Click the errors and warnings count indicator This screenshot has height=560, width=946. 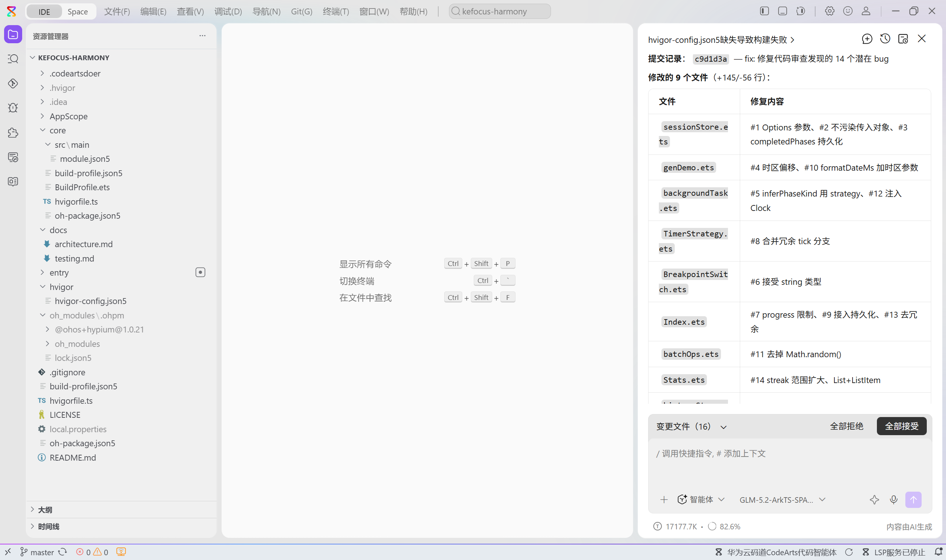tap(92, 552)
